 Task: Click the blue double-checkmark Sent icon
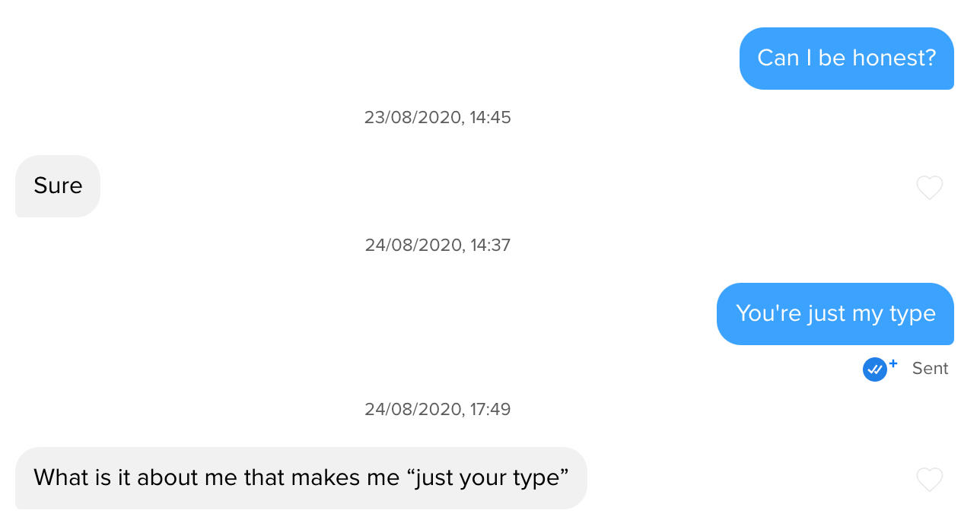876,369
